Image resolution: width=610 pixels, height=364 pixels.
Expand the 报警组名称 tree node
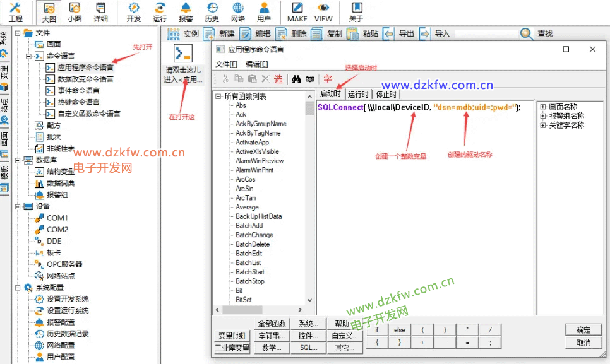(543, 116)
